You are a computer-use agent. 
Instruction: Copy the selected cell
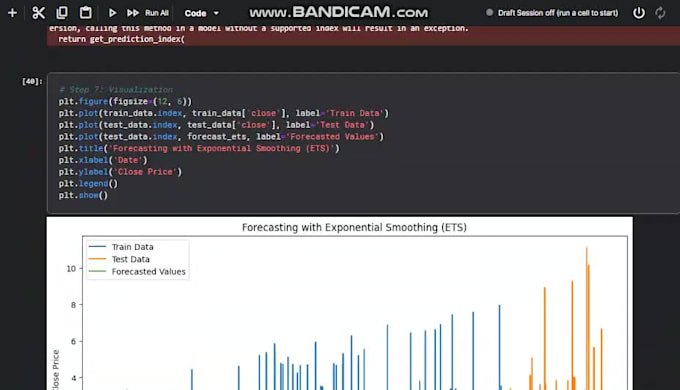[x=62, y=13]
